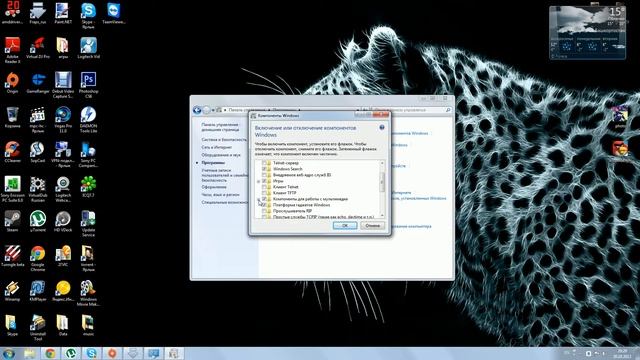Switch to Chrome in the taskbar
This screenshot has width=640, height=360.
[50, 353]
